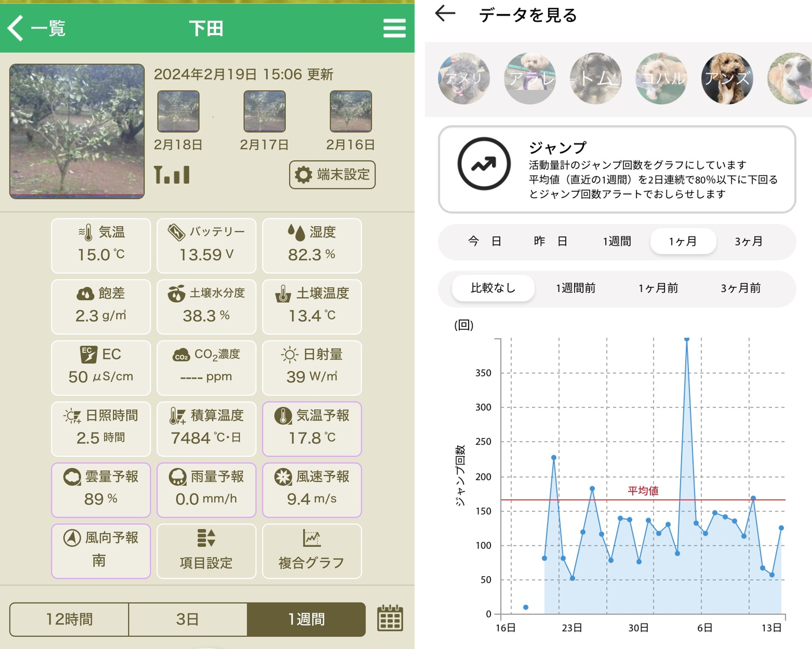Open the バッテリー battery tile

click(206, 245)
